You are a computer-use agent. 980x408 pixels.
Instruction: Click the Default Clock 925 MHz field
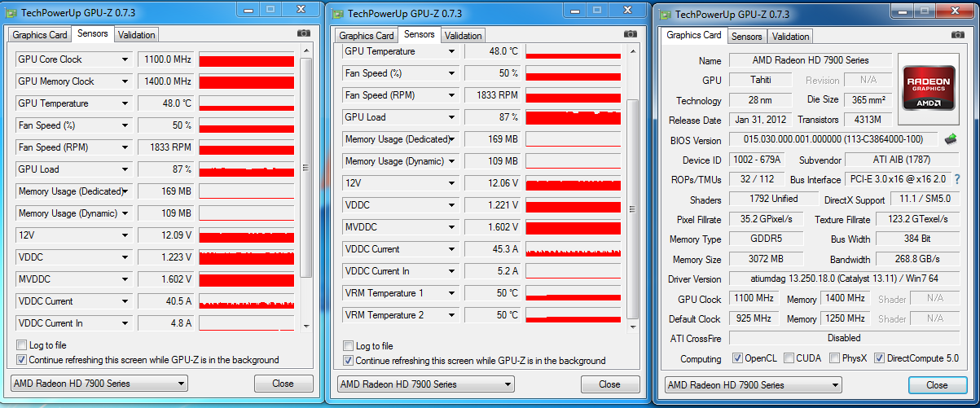point(754,318)
